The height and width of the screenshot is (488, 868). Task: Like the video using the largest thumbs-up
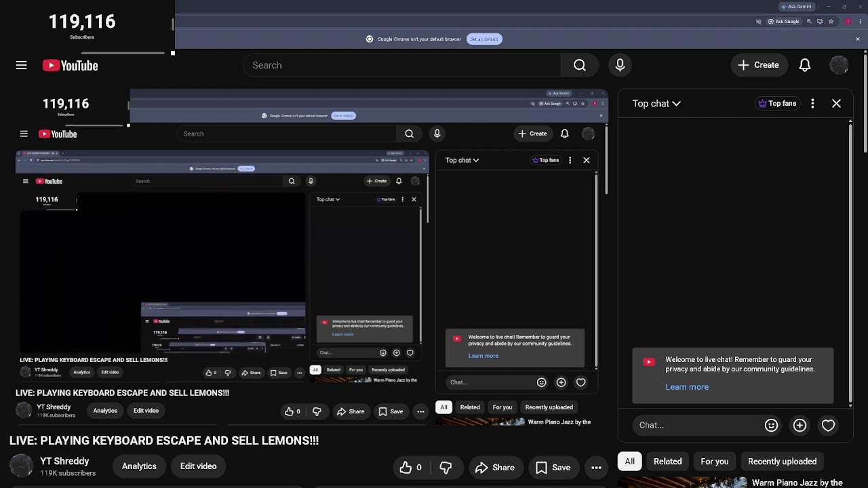coord(410,467)
